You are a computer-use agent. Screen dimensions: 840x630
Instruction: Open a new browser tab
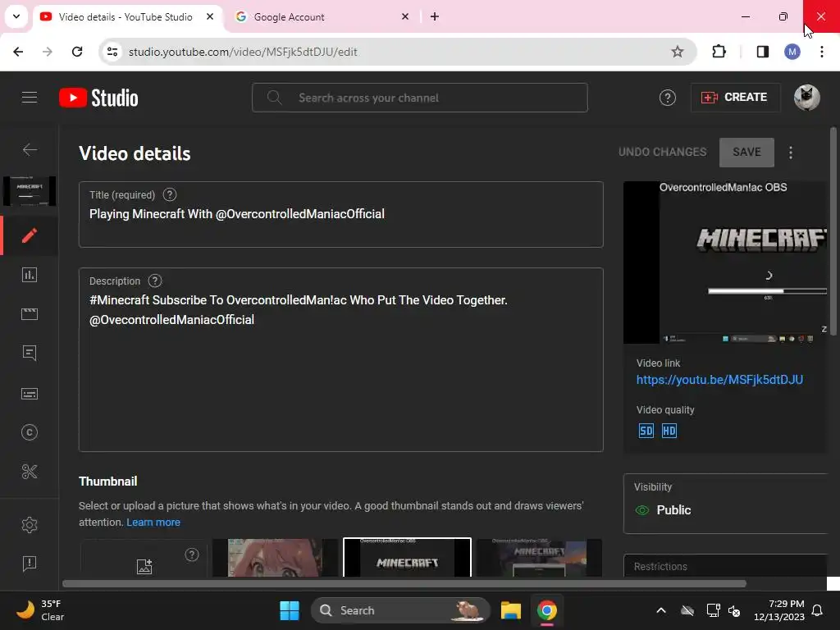point(435,16)
